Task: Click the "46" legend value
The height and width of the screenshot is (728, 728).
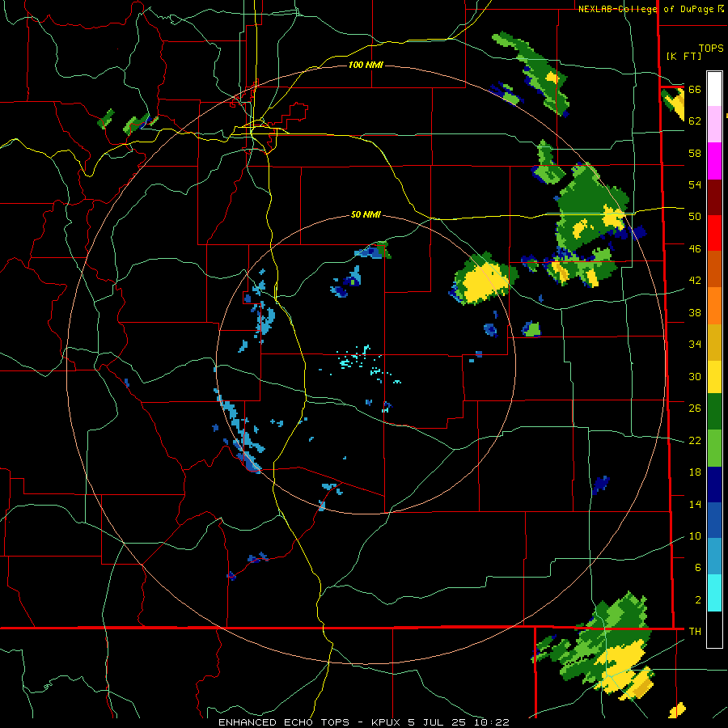Action: click(x=695, y=249)
